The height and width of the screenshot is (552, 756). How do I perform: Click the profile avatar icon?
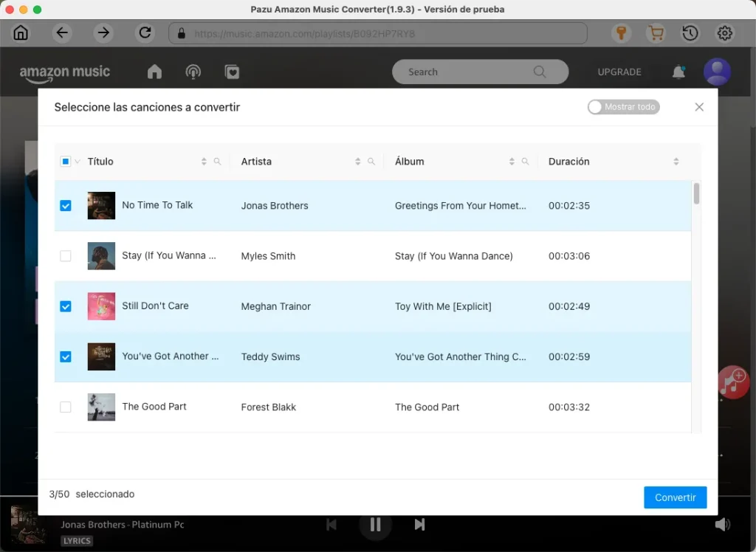pos(717,72)
